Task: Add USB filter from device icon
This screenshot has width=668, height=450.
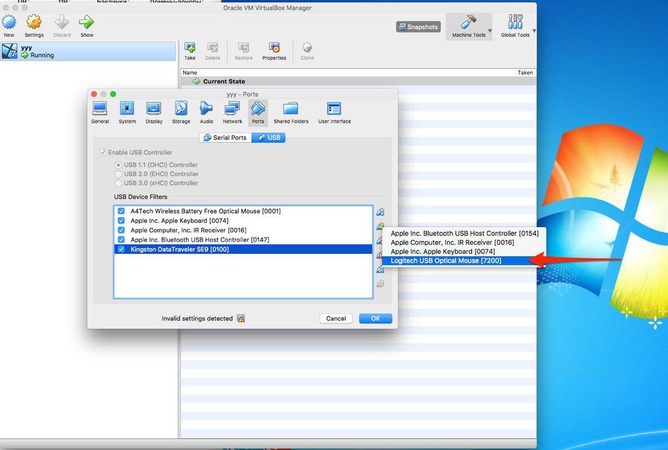Action: 380,226
